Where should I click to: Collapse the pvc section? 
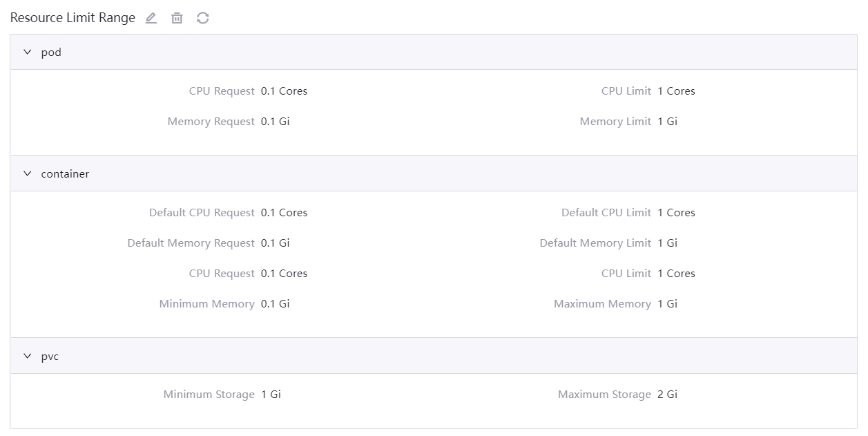tap(27, 356)
